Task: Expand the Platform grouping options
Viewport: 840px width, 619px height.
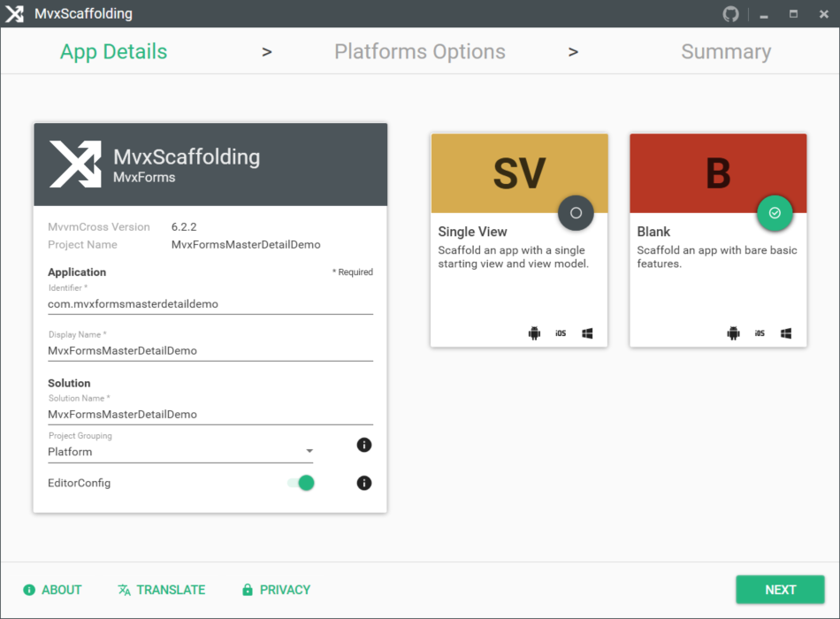Action: [x=309, y=451]
